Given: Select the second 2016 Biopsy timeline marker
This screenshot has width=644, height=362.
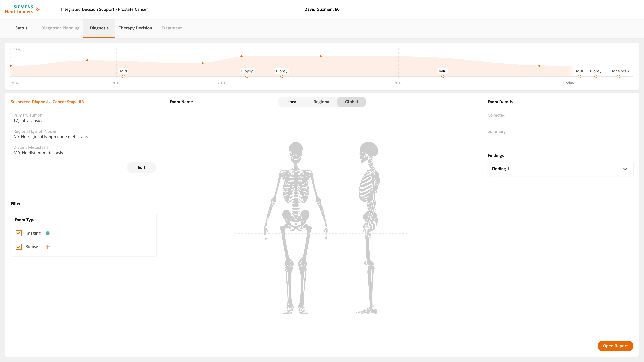Looking at the screenshot, I should (x=282, y=76).
